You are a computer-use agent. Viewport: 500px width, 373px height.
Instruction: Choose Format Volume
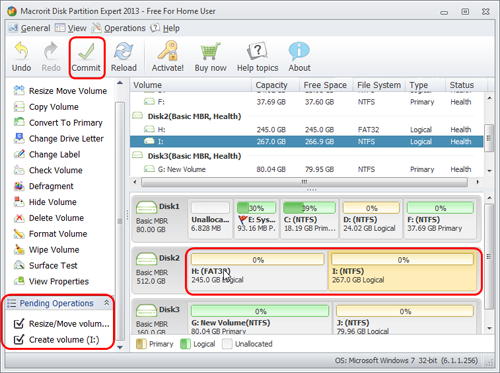click(50, 234)
